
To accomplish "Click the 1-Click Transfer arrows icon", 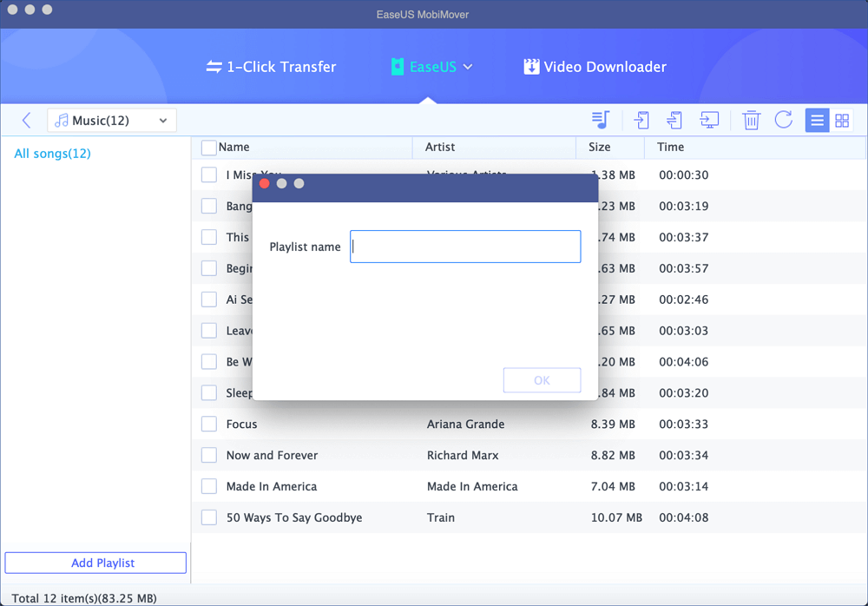I will coord(214,67).
